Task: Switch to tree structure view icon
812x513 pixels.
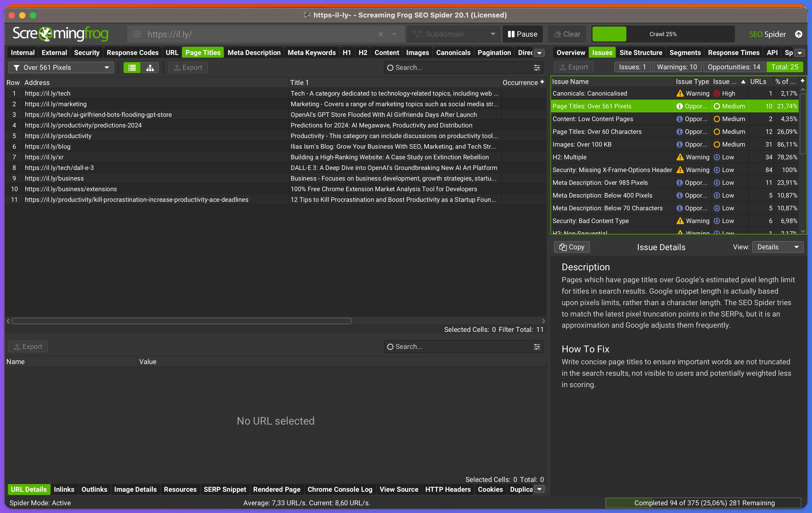Action: [x=150, y=68]
